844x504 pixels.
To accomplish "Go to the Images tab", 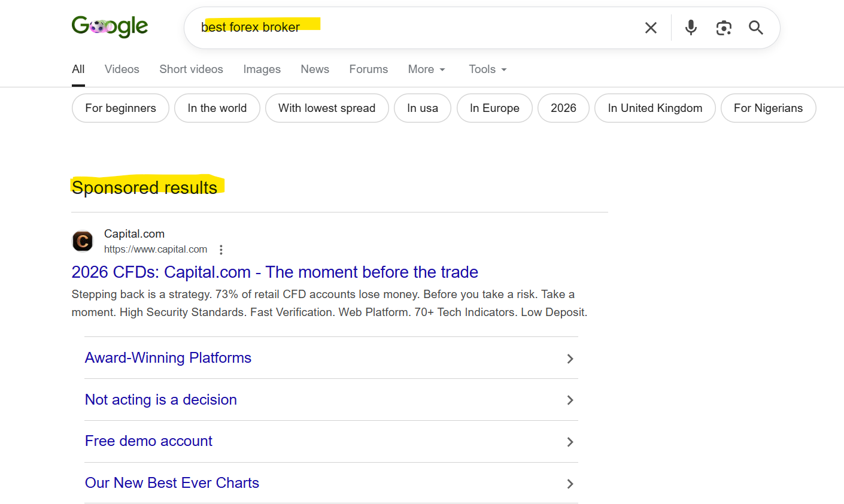I will 262,69.
